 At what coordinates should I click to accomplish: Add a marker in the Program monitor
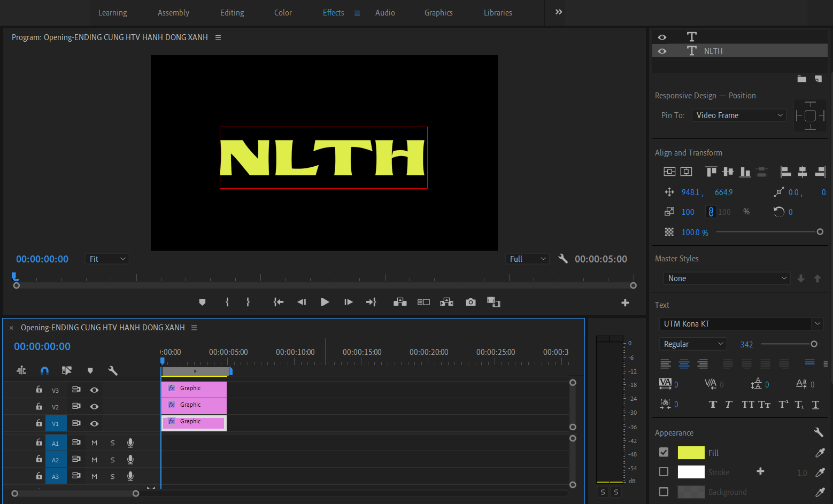pyautogui.click(x=202, y=302)
